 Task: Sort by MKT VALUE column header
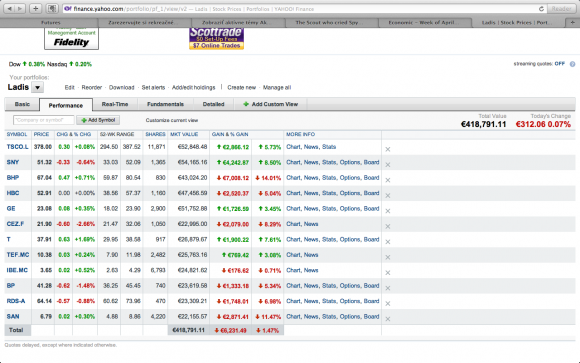coord(184,134)
